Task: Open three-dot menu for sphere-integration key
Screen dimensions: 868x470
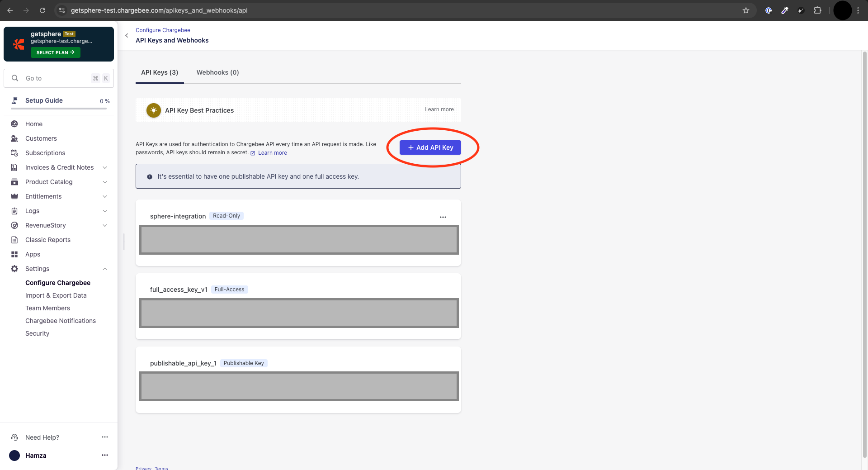Action: [x=443, y=217]
